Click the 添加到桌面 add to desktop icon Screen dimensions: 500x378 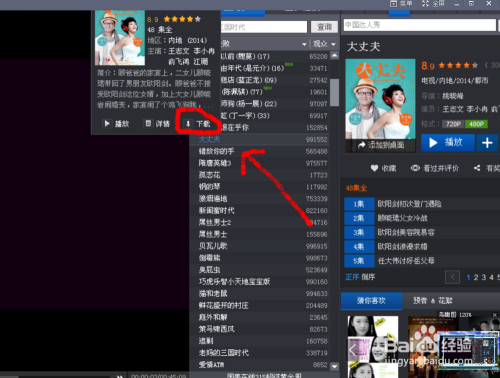[362, 145]
